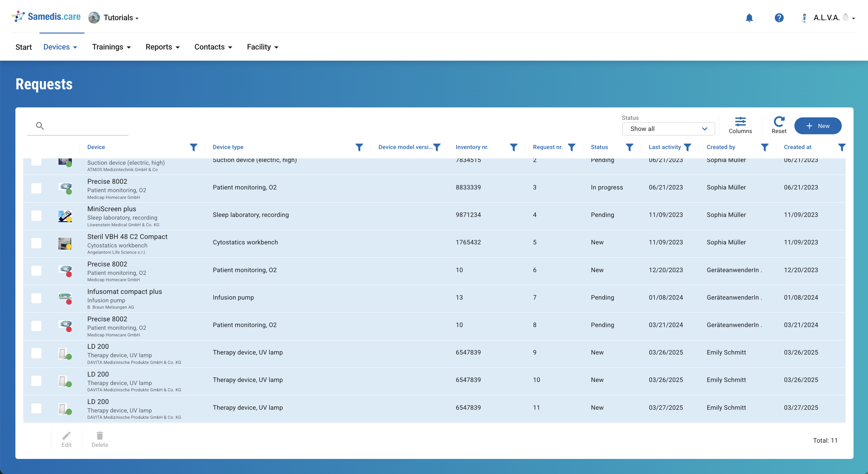The image size is (868, 474).
Task: Tick checkbox for Steril VBH 48 C2 Compact
Action: click(x=37, y=243)
